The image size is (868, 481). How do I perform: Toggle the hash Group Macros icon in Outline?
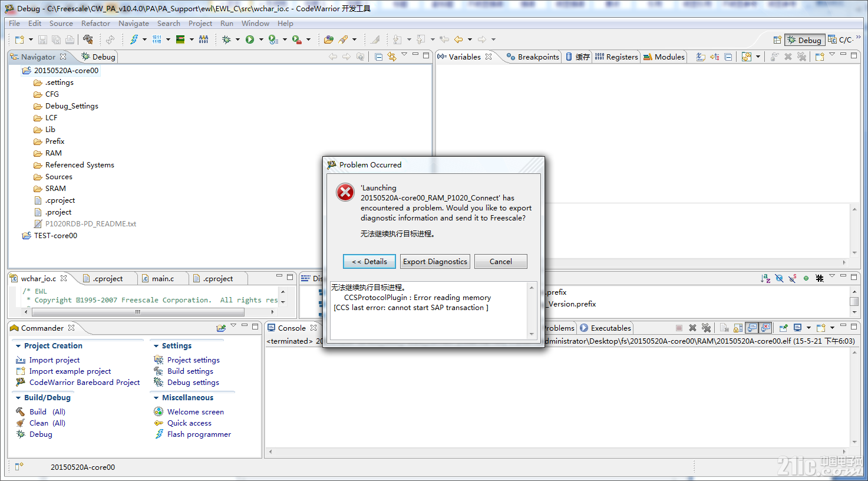coord(819,278)
